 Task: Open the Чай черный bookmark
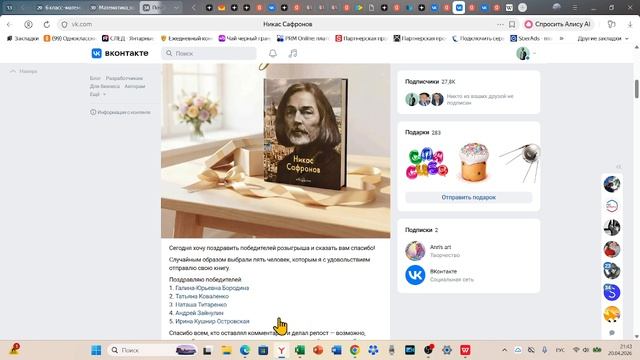(x=244, y=38)
